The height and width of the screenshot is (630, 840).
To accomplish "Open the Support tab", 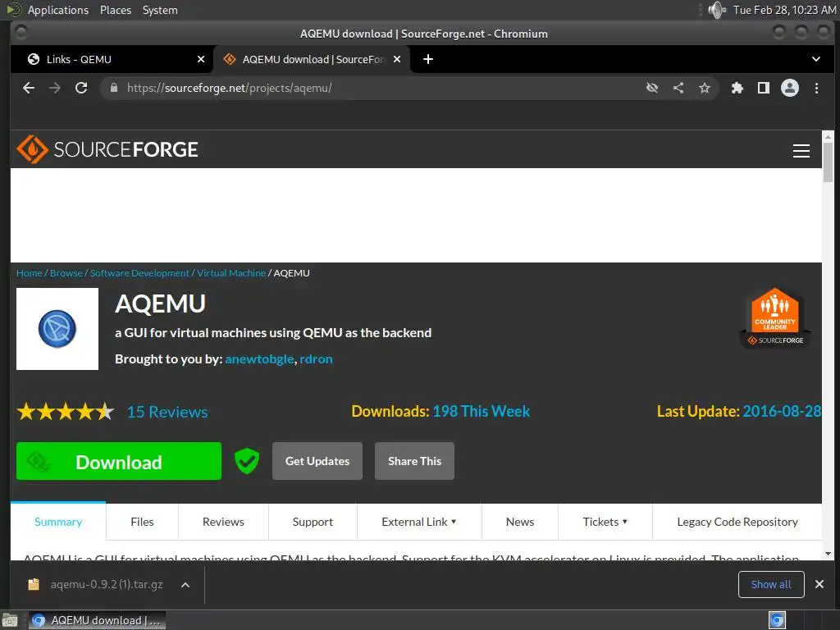I will click(x=313, y=522).
